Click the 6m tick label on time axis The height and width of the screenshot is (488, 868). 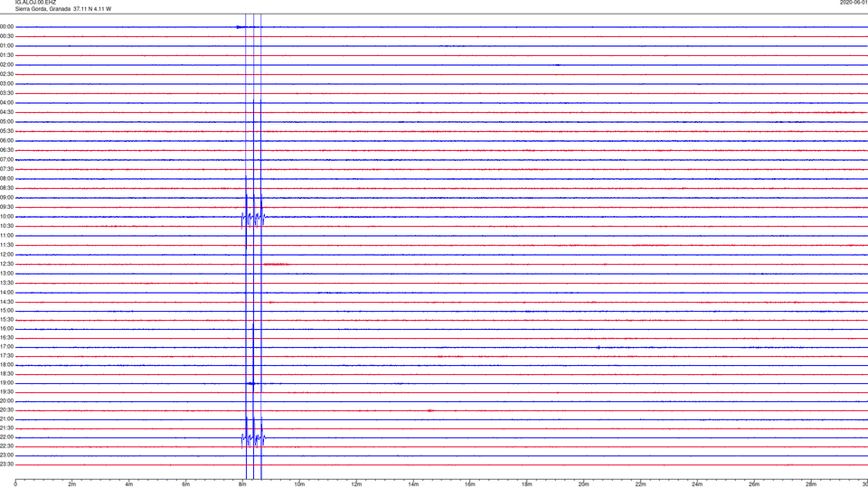tap(185, 484)
